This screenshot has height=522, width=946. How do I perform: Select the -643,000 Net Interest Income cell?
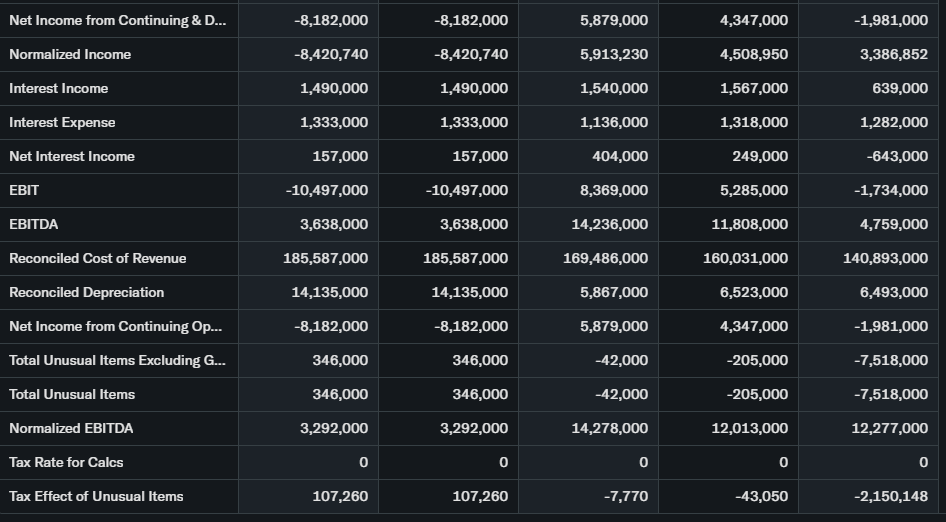[x=896, y=156]
